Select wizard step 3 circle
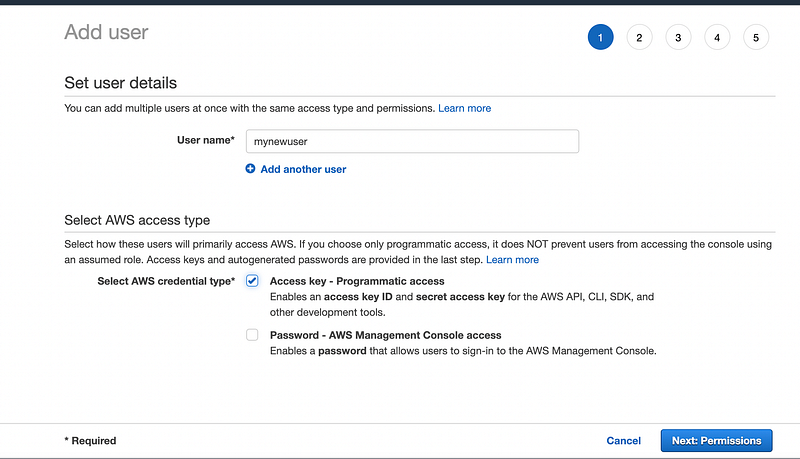Screen dimensions: 800x459 click(x=678, y=37)
